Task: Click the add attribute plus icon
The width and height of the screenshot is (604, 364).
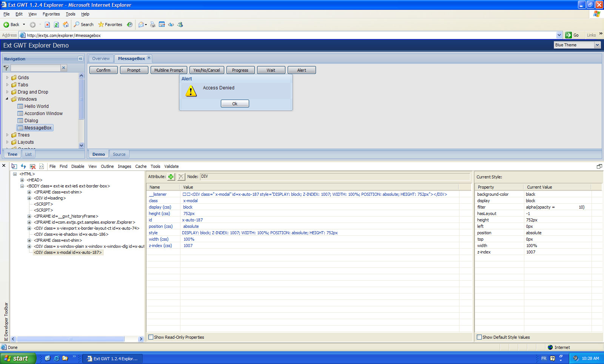Action: click(171, 177)
